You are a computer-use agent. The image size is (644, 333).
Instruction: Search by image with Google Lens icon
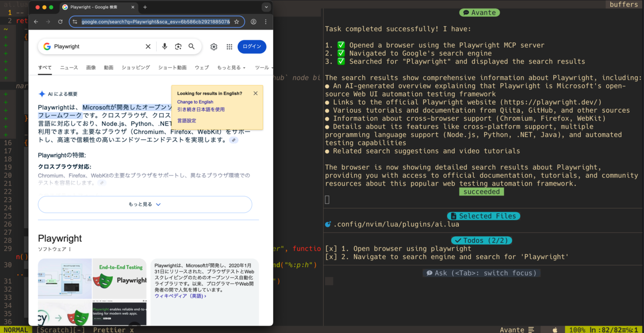point(178,47)
